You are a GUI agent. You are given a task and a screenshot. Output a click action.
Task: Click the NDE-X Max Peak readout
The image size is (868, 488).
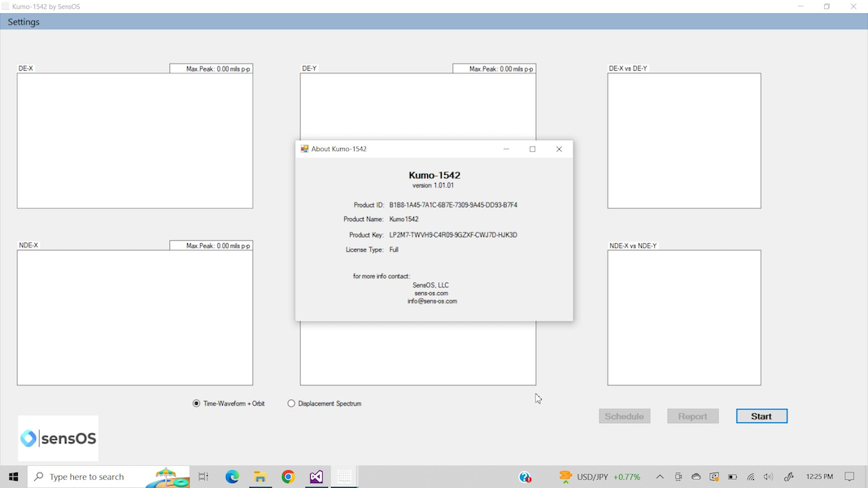click(x=211, y=246)
